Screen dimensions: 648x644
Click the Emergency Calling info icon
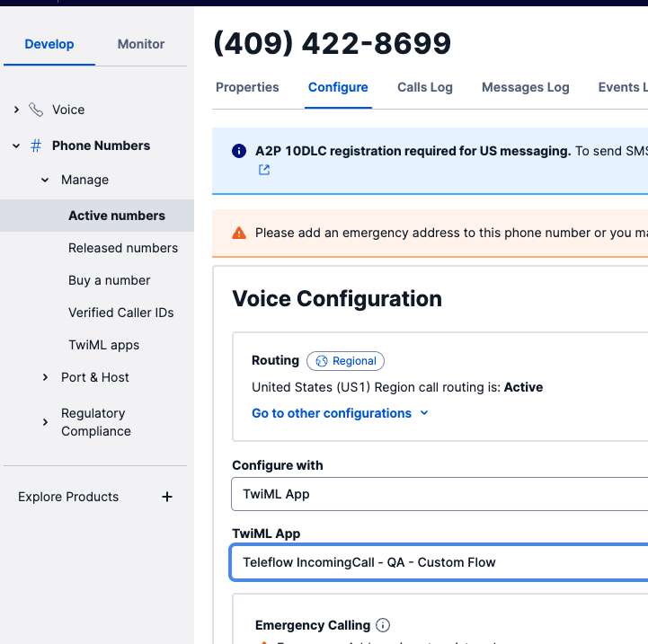383,625
